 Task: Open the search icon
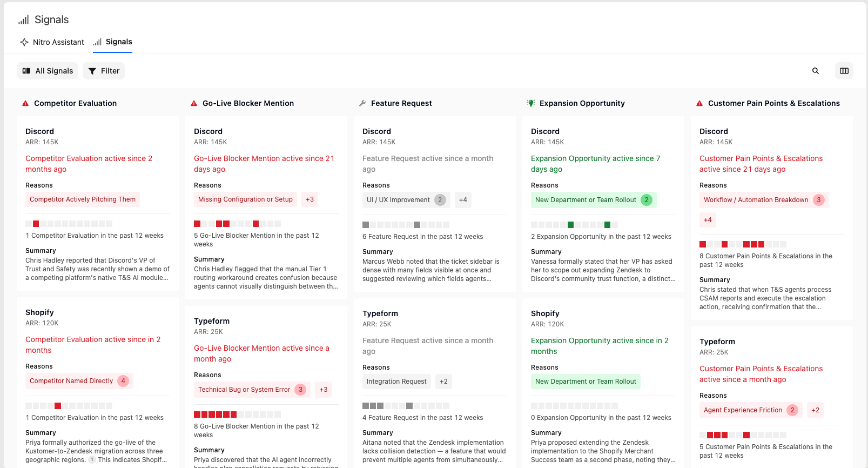(x=816, y=71)
